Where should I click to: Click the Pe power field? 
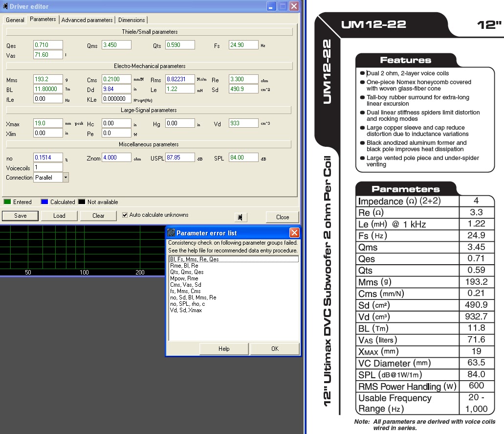click(x=116, y=133)
